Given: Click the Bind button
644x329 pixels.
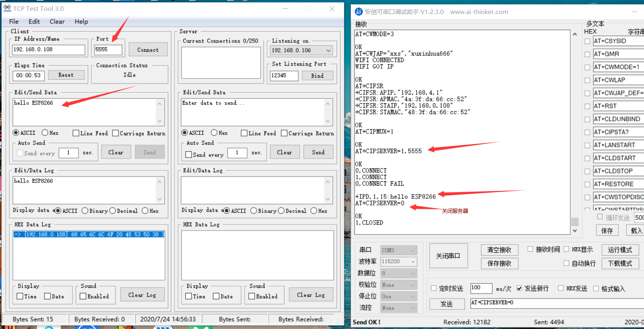Looking at the screenshot, I should 317,76.
